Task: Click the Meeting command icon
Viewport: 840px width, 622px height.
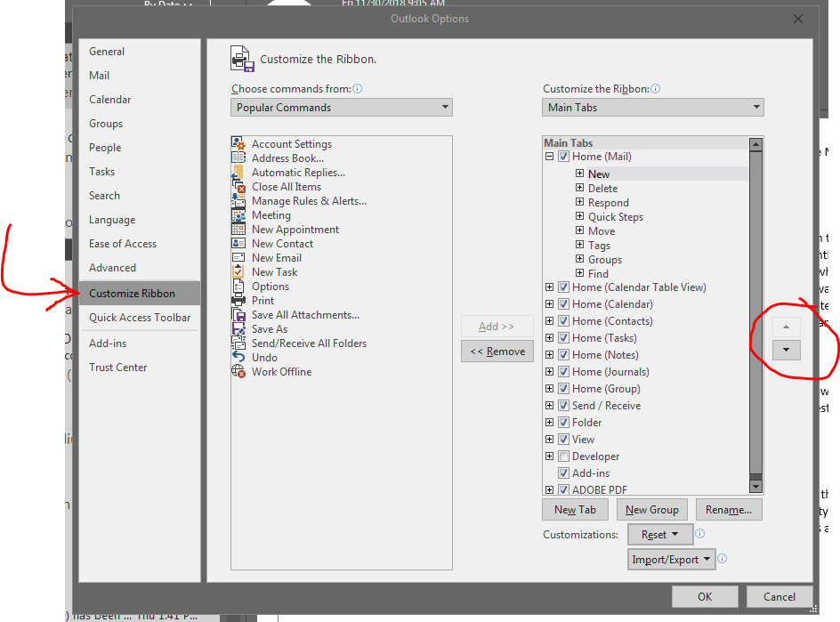Action: tap(238, 214)
